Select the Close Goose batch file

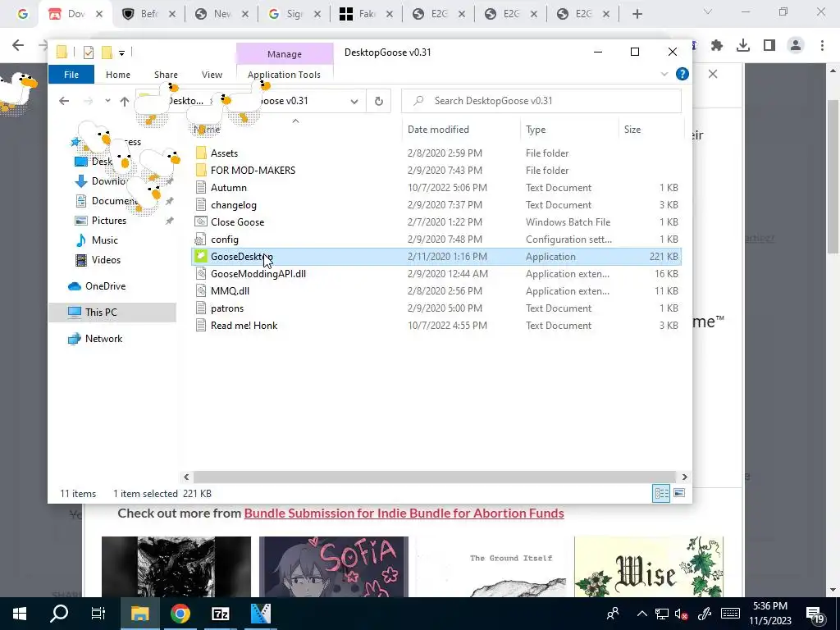coord(436,221)
